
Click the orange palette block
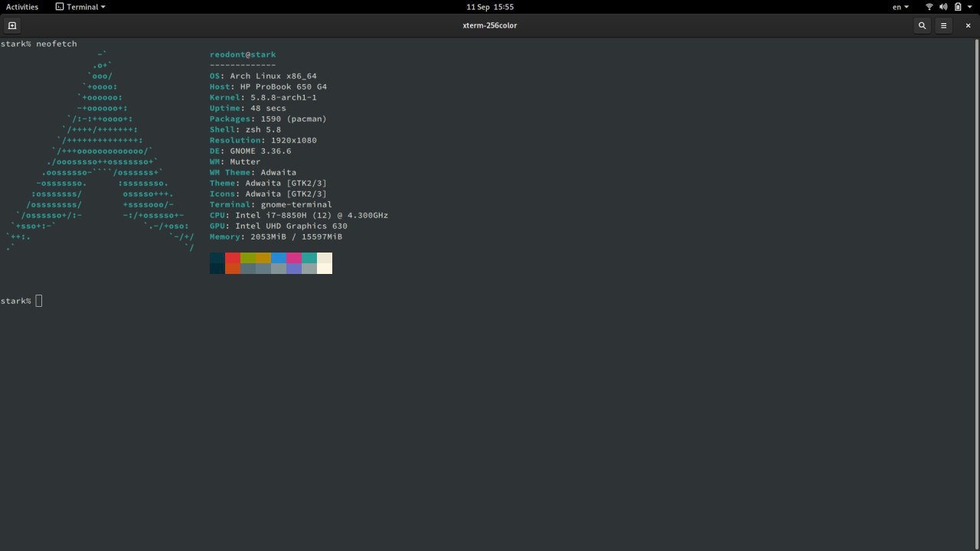(x=233, y=269)
